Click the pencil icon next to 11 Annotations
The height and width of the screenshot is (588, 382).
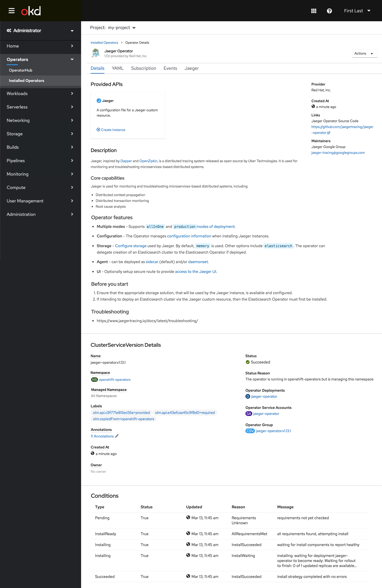click(117, 436)
